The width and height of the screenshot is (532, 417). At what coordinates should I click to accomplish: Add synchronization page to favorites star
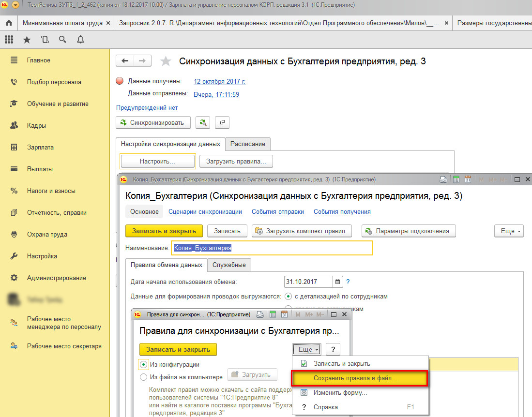pos(166,61)
